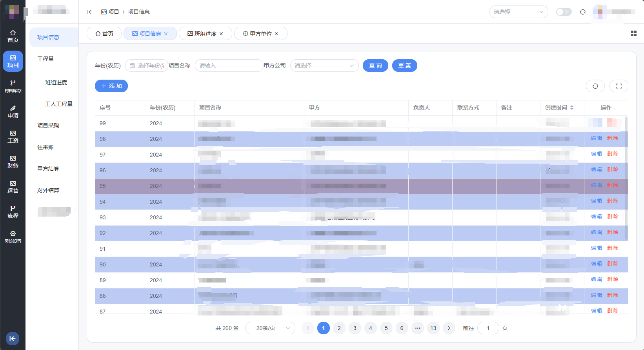Click 编辑 for row 98
The image size is (644, 350).
pyautogui.click(x=597, y=138)
